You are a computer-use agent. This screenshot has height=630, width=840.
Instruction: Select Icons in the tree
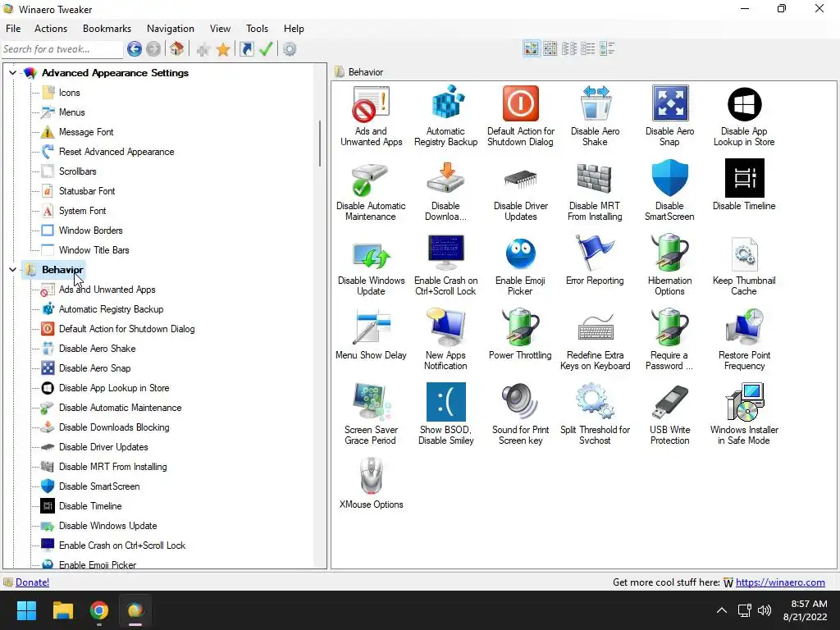[69, 93]
